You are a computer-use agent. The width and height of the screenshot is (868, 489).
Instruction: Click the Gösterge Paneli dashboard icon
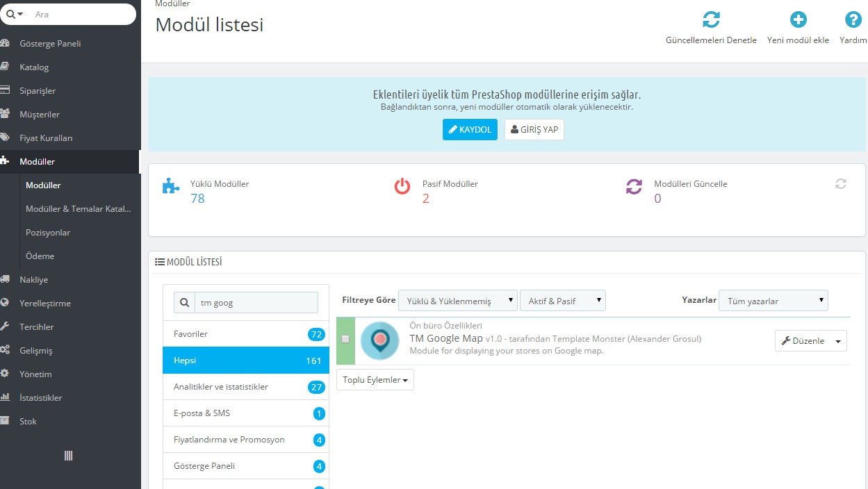click(x=5, y=43)
